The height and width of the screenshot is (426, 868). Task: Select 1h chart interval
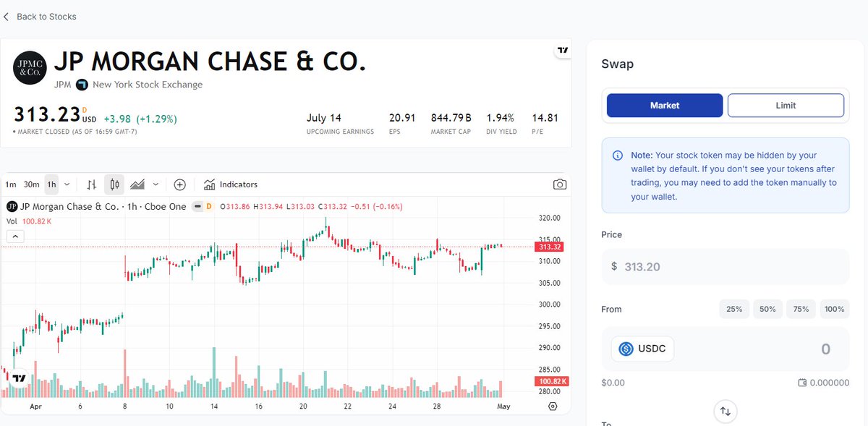[51, 184]
